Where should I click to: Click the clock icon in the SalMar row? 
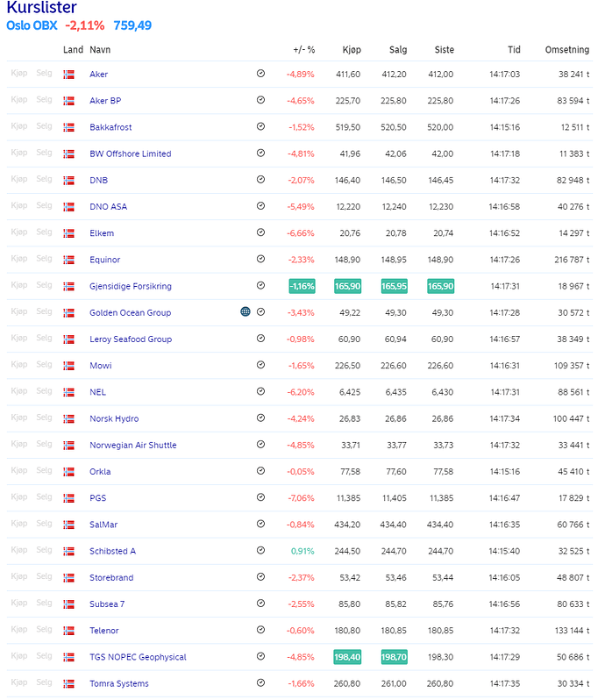(261, 524)
